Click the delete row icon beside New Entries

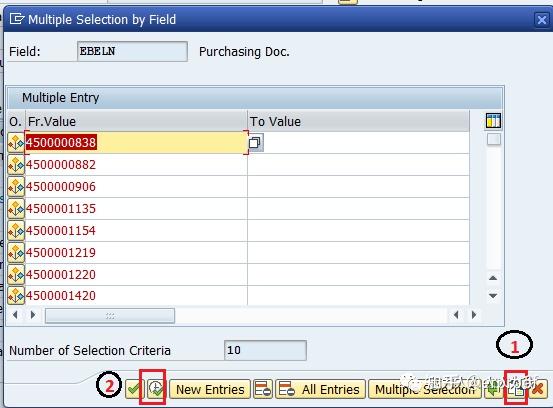[x=263, y=389]
